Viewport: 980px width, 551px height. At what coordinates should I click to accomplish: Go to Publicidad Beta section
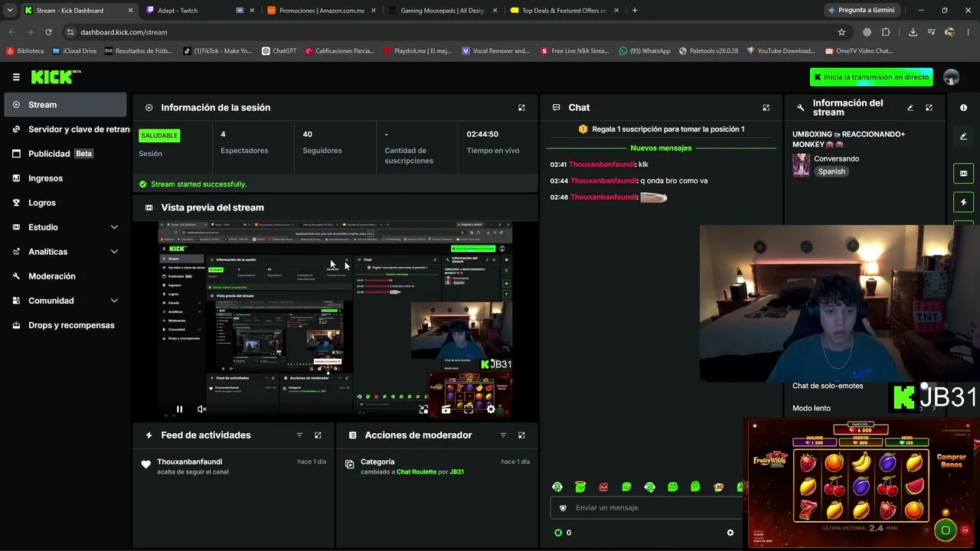[x=65, y=154]
